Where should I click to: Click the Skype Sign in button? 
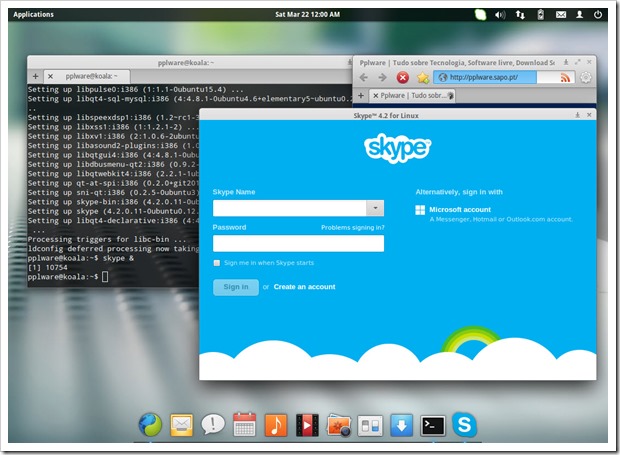click(x=236, y=287)
